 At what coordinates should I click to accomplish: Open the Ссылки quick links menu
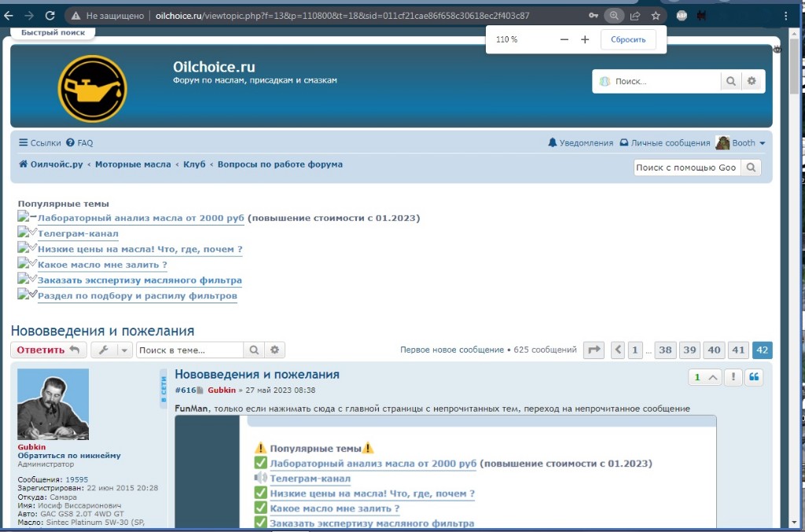pyautogui.click(x=39, y=142)
